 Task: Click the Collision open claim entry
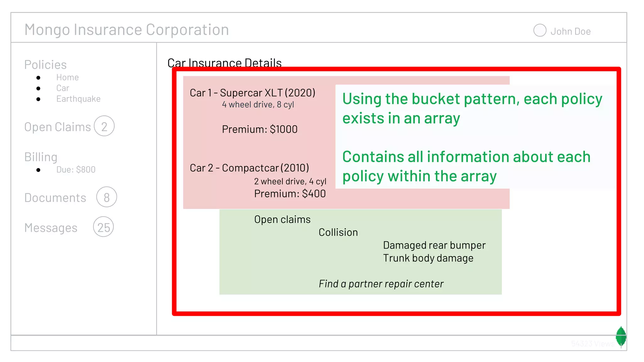pyautogui.click(x=338, y=232)
